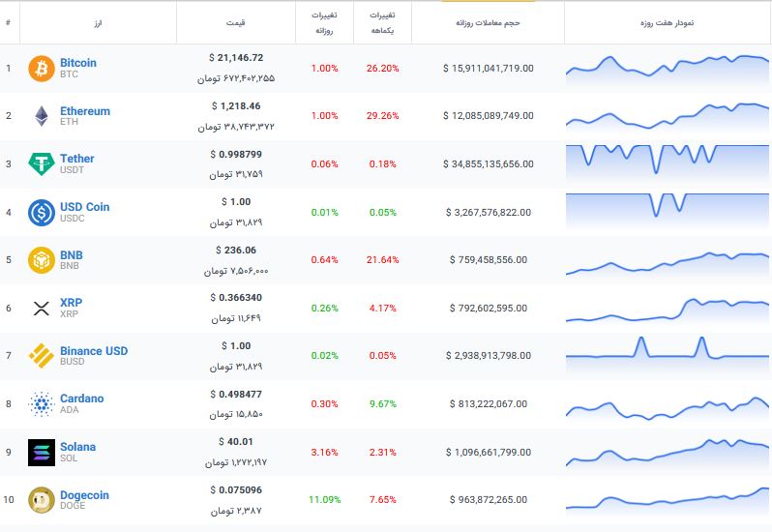Click Dogecoin daily change 11.09%

click(324, 500)
